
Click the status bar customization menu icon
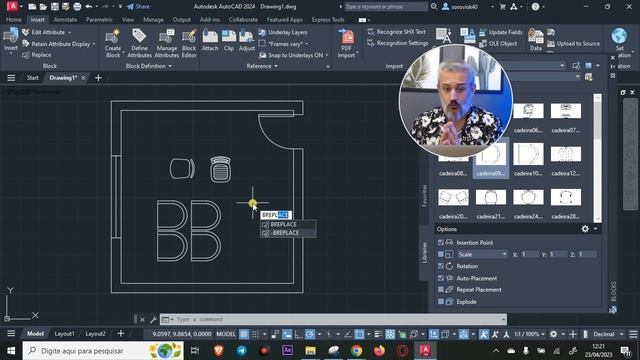tap(633, 334)
